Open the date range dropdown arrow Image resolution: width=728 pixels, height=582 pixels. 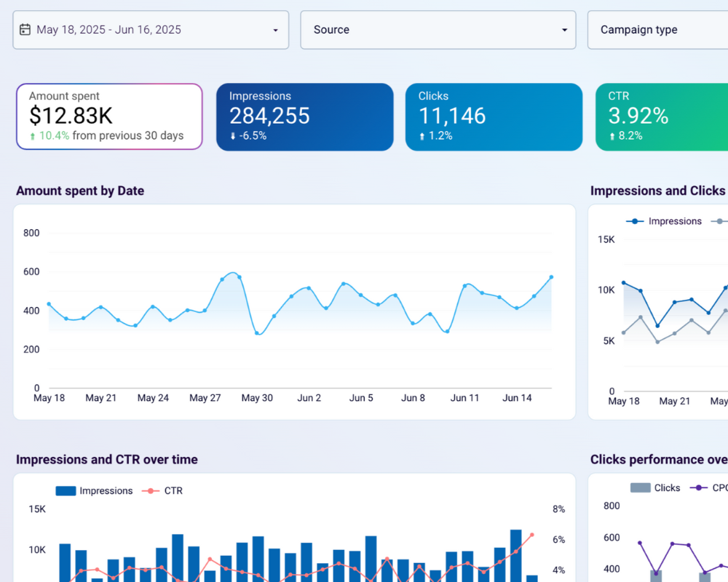tap(275, 31)
